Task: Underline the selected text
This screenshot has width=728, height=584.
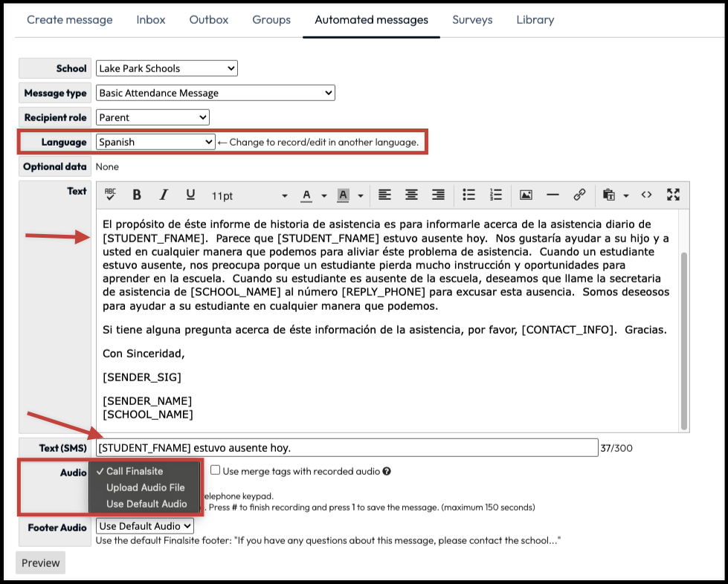Action: (x=190, y=195)
